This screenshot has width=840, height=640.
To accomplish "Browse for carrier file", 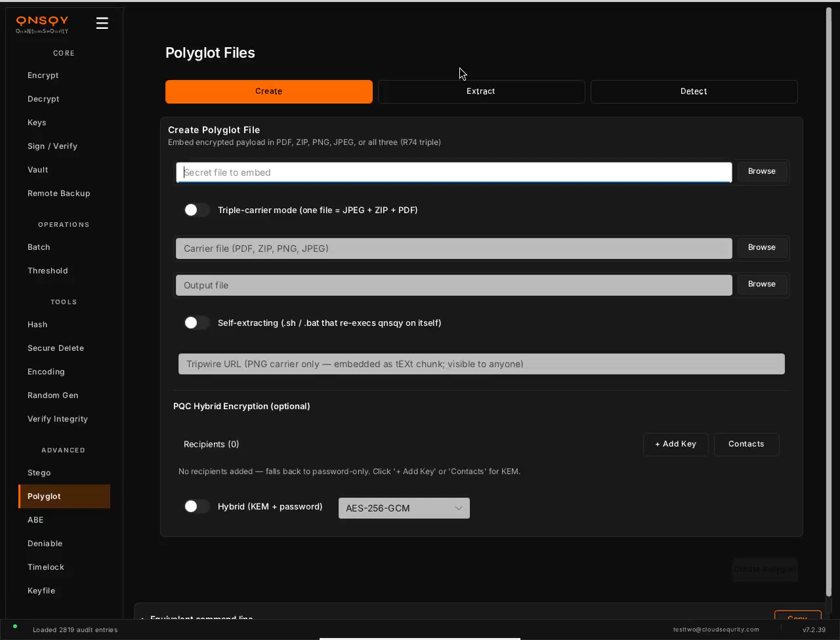I will 762,248.
